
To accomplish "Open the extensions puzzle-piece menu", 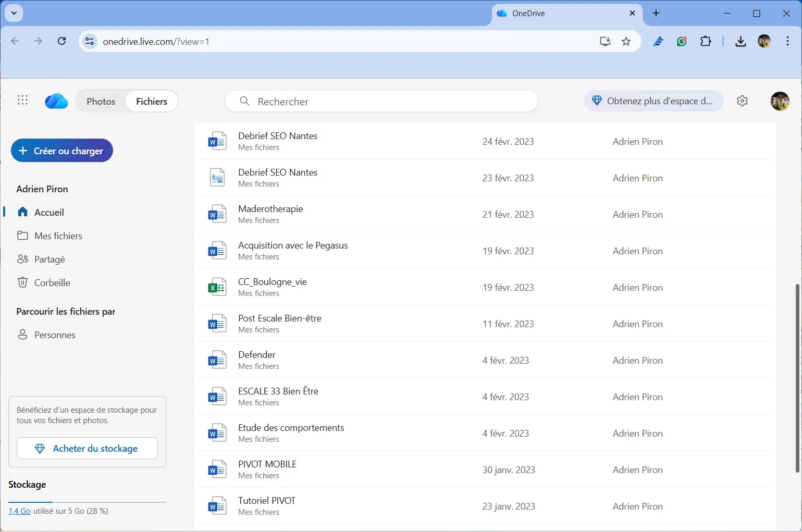I will coord(706,41).
